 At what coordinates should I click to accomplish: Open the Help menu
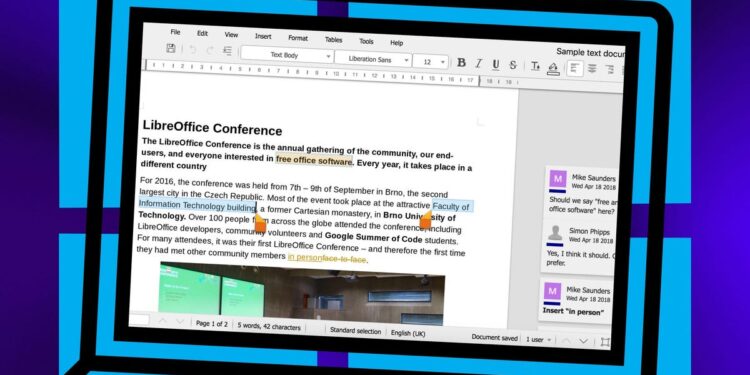click(x=397, y=43)
